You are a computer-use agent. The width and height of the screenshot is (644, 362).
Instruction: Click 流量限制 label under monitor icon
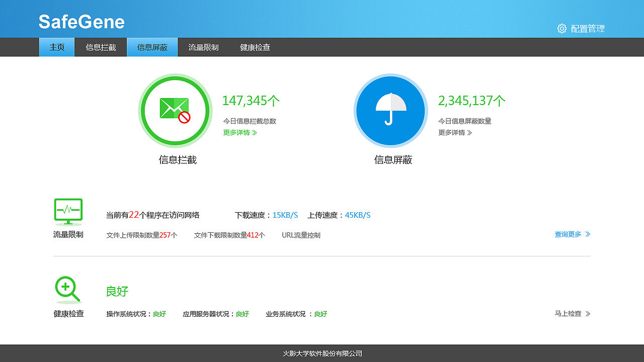[x=68, y=235]
